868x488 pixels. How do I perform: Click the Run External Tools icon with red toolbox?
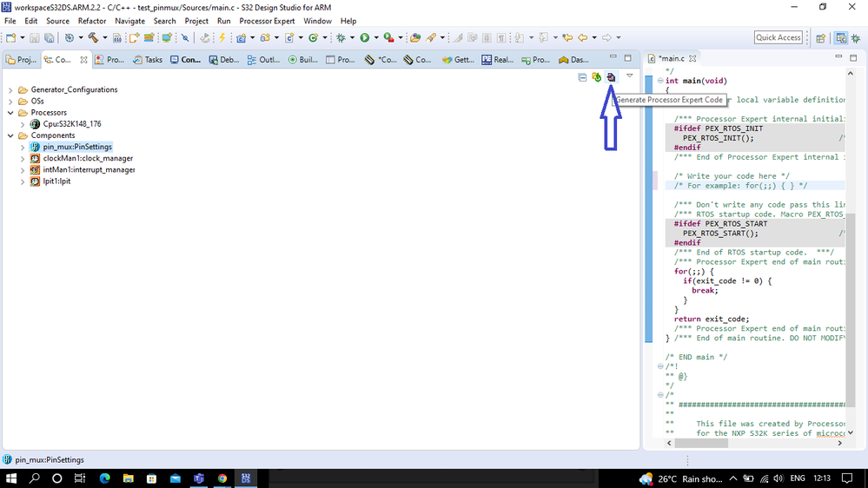click(x=389, y=37)
